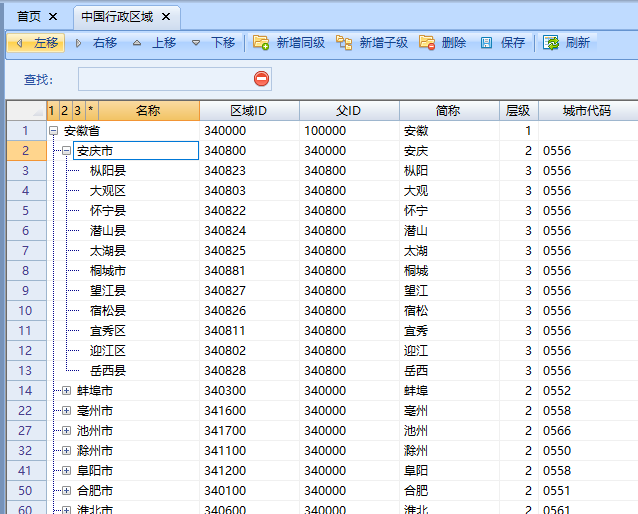Image resolution: width=638 pixels, height=514 pixels.
Task: Collapse the 安庆市 tree node
Action: pos(66,151)
